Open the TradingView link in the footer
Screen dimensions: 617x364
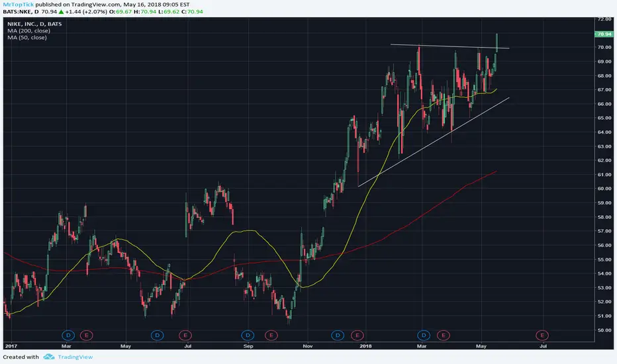(x=75, y=357)
